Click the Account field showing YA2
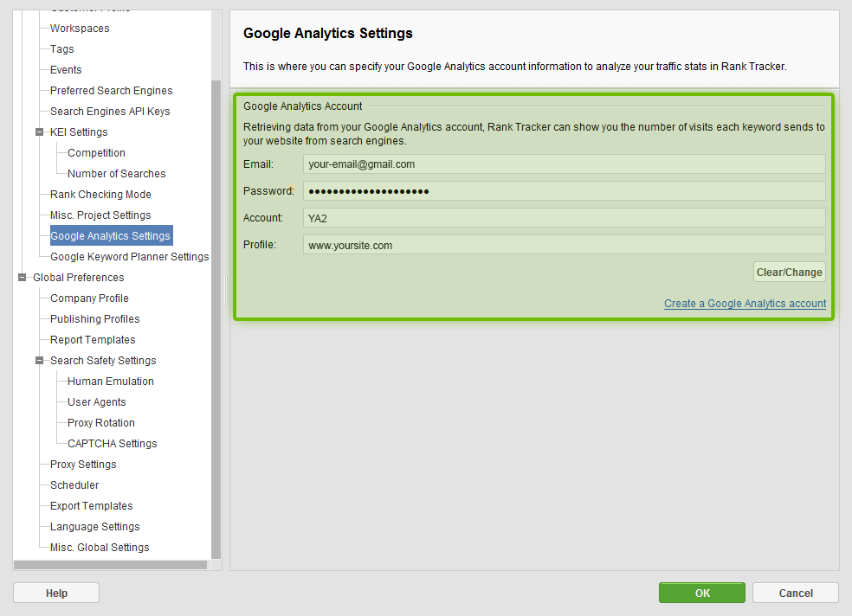This screenshot has height=616, width=852. click(x=564, y=218)
